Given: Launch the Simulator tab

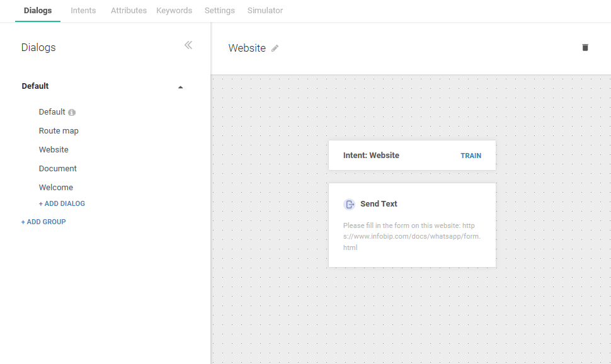Looking at the screenshot, I should click(265, 11).
